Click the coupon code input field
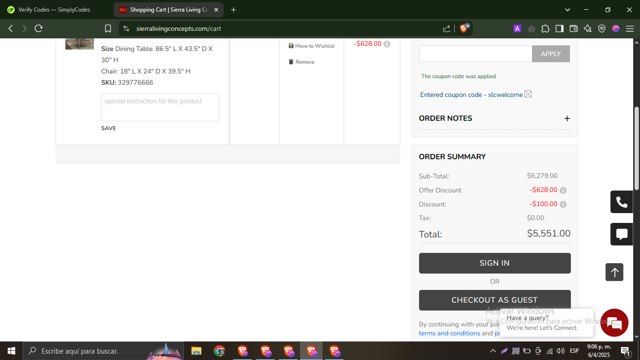Image resolution: width=640 pixels, height=360 pixels. tap(476, 54)
